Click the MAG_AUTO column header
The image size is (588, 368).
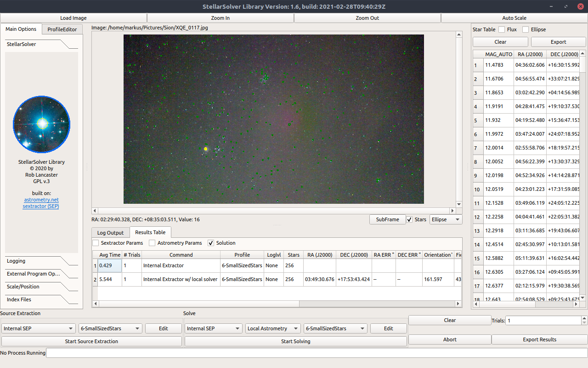click(x=498, y=54)
